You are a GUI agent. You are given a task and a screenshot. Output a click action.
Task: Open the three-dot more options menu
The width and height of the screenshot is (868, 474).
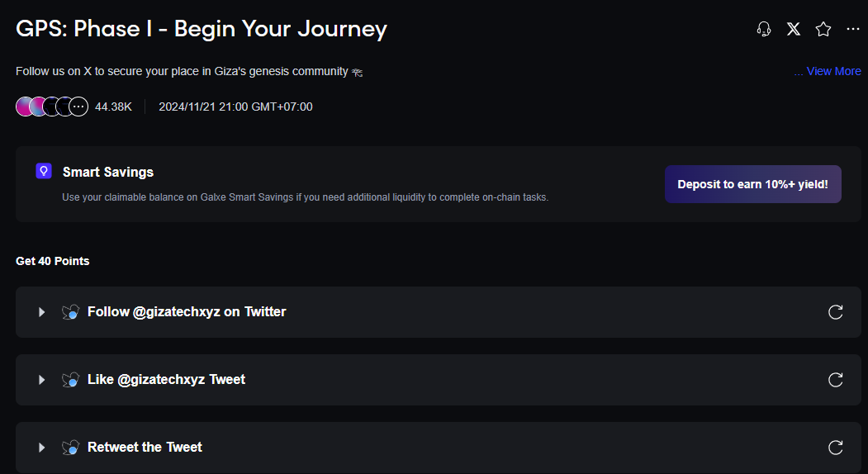click(x=853, y=30)
